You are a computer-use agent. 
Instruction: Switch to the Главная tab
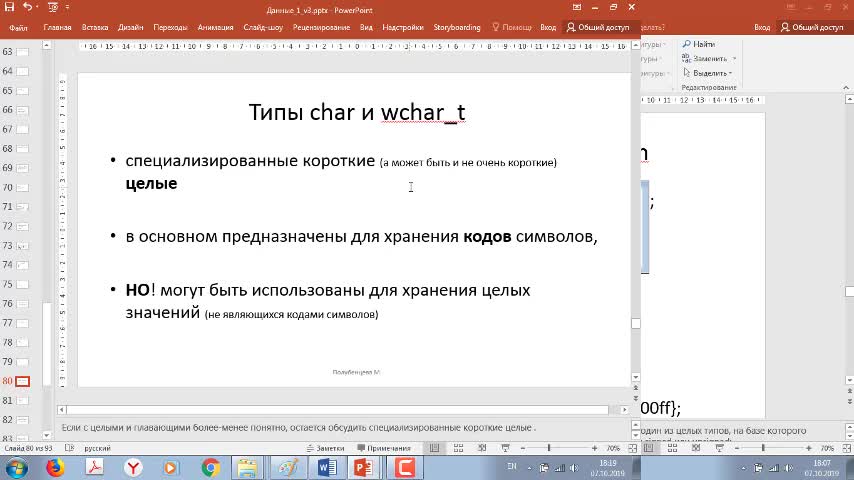(x=57, y=27)
